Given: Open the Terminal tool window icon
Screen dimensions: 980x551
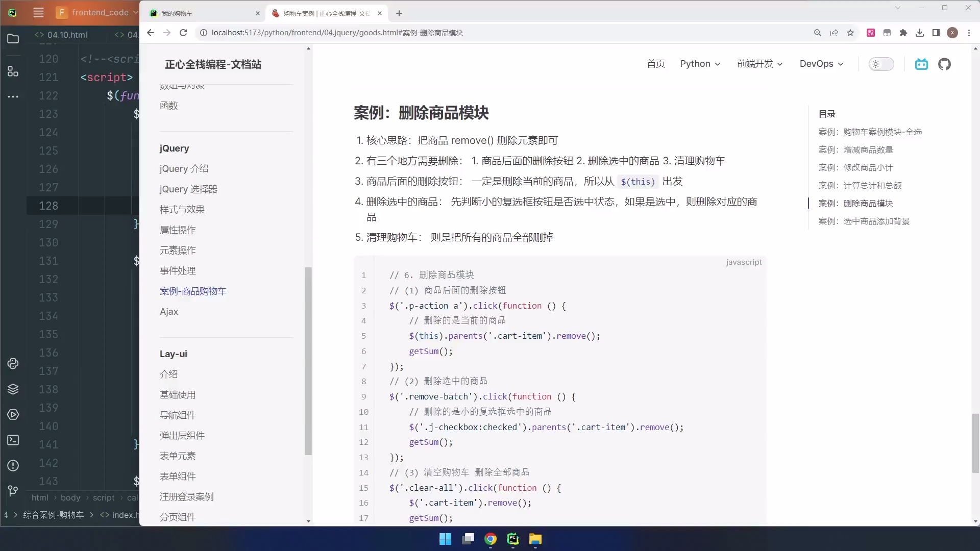Looking at the screenshot, I should click(x=13, y=440).
